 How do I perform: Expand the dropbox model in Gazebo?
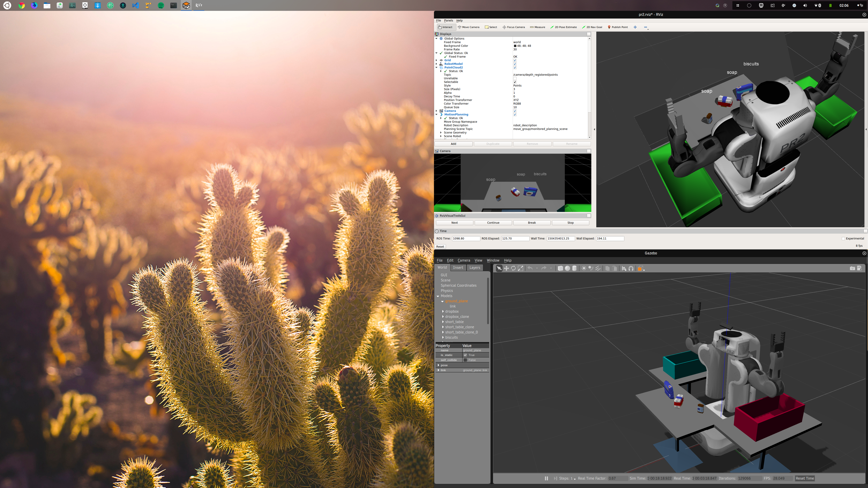[443, 312]
